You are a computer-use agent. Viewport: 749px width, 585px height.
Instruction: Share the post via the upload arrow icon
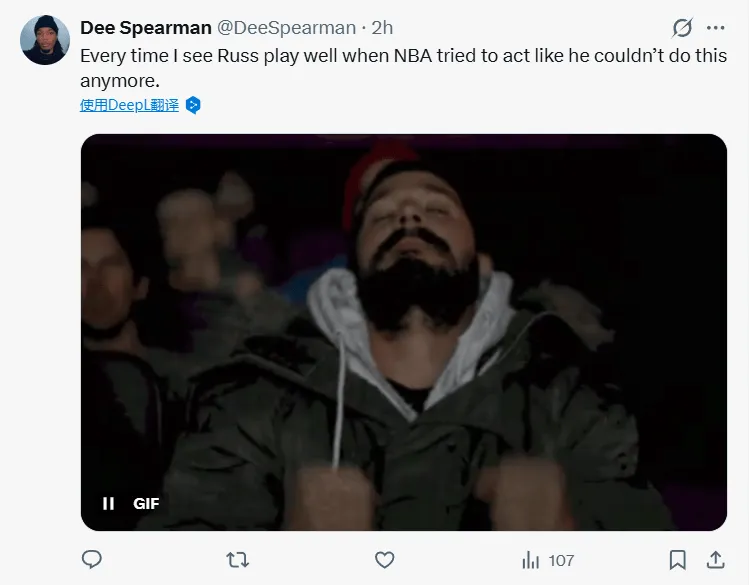[x=715, y=559]
